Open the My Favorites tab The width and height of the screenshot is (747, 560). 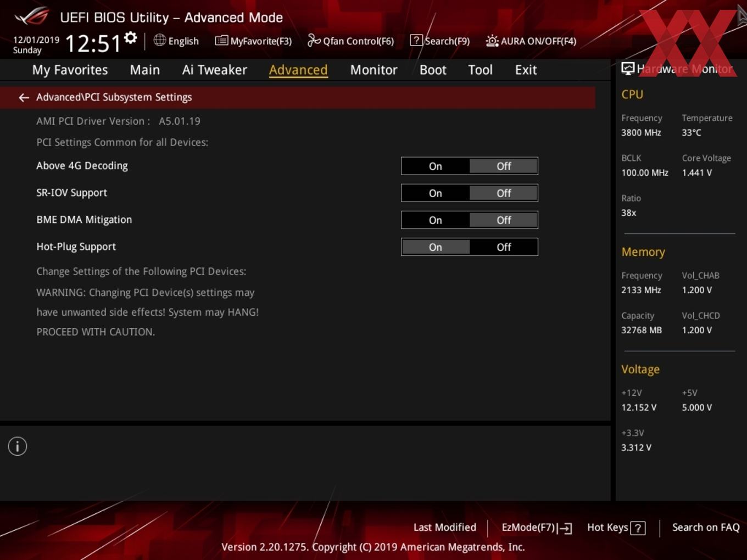70,70
